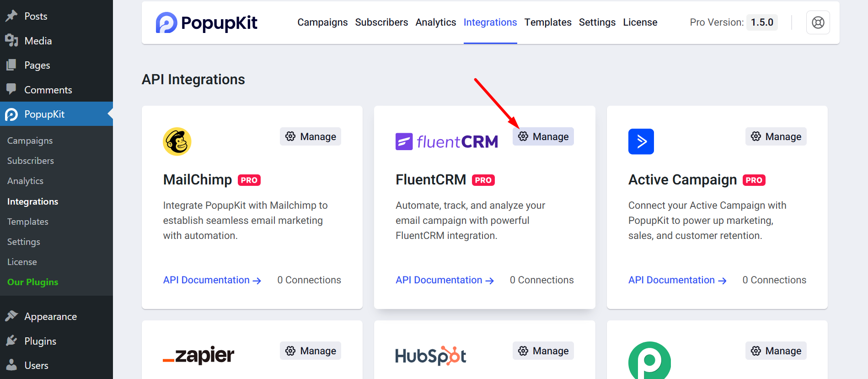Image resolution: width=868 pixels, height=379 pixels.
Task: Manage the Active Campaign integration
Action: pos(776,136)
